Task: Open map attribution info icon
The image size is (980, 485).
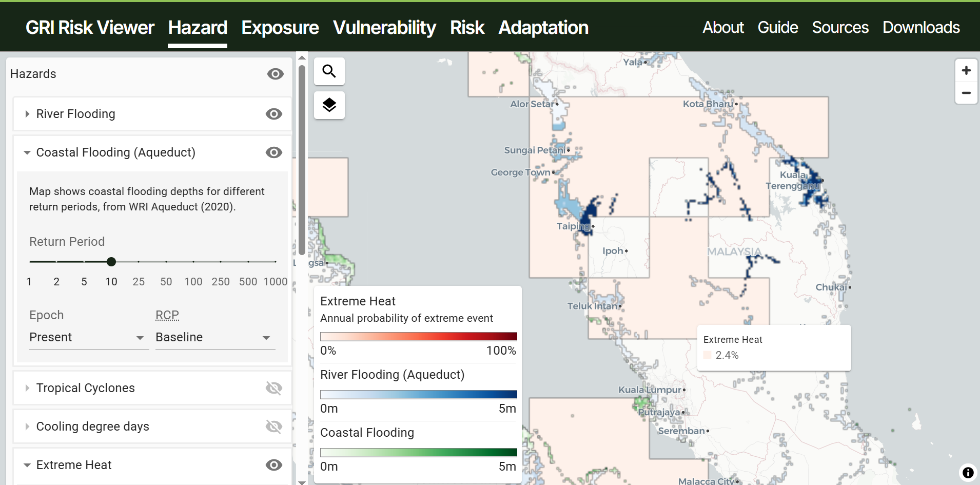Action: (x=968, y=472)
